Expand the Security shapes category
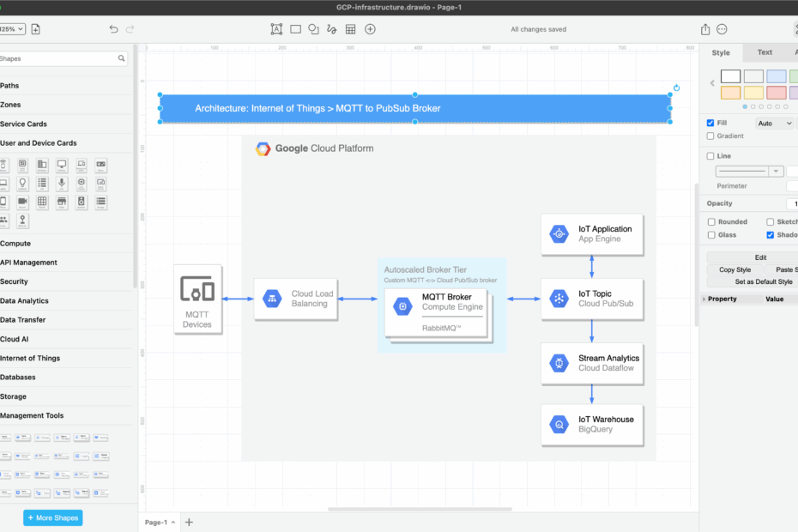798x532 pixels. 14,281
